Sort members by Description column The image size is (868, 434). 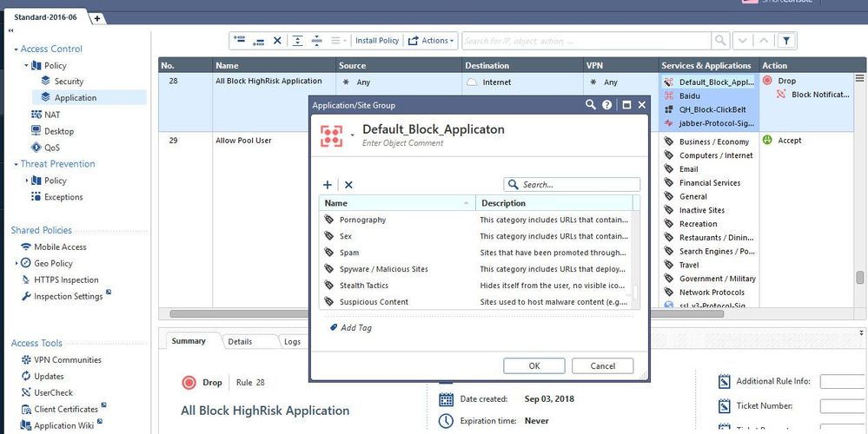coord(554,203)
